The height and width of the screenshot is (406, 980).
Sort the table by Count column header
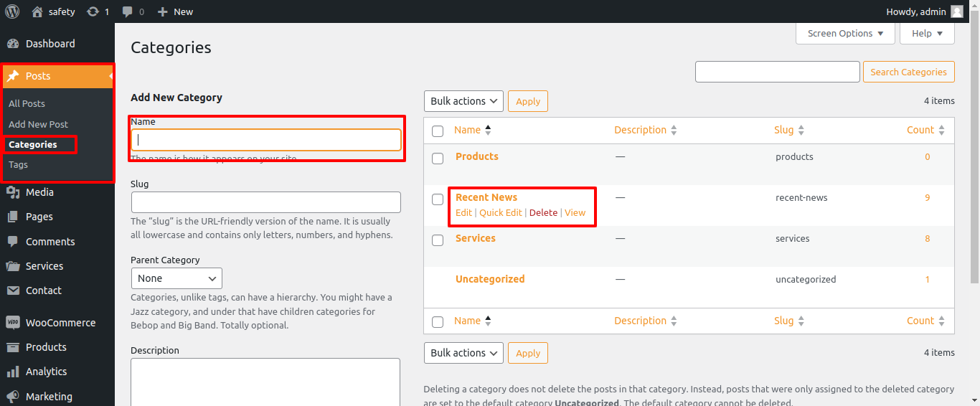920,130
